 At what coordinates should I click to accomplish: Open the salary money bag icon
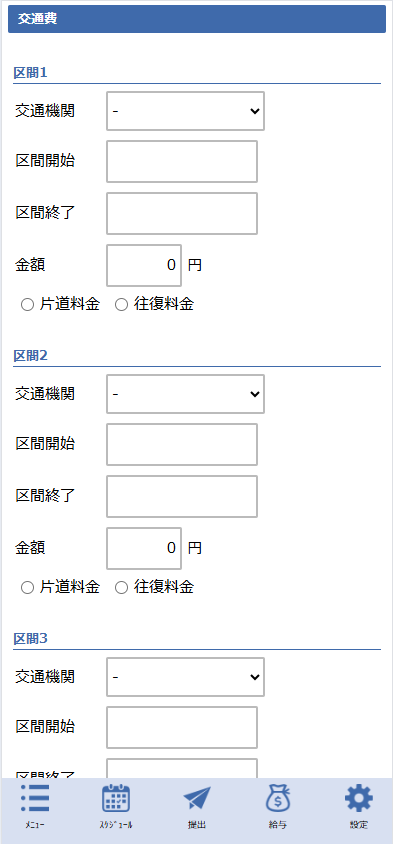pyautogui.click(x=278, y=799)
